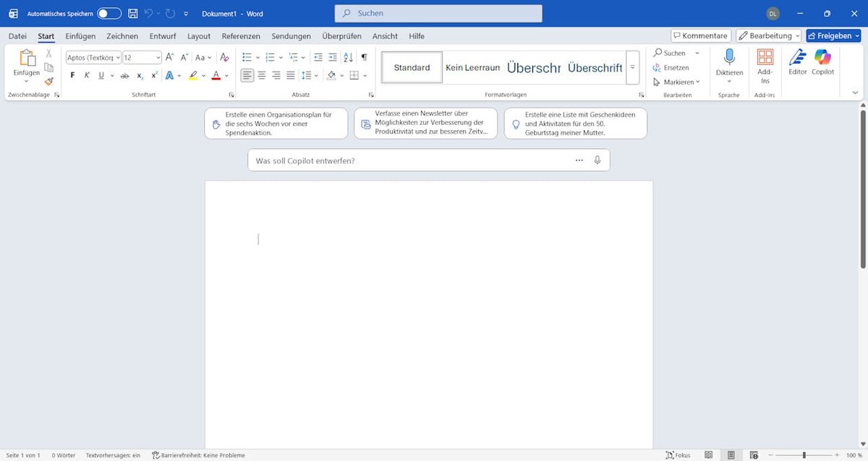Switch to the Einfügen tab
This screenshot has width=868, height=461.
(80, 36)
